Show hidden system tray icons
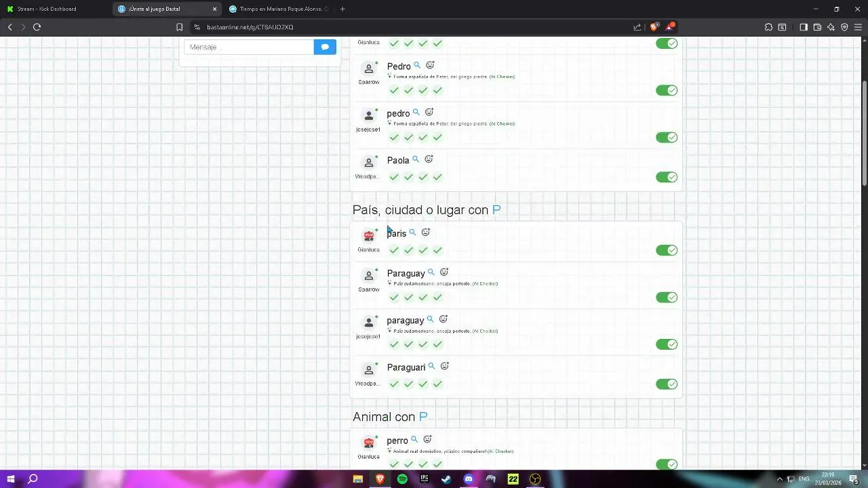 coord(779,479)
